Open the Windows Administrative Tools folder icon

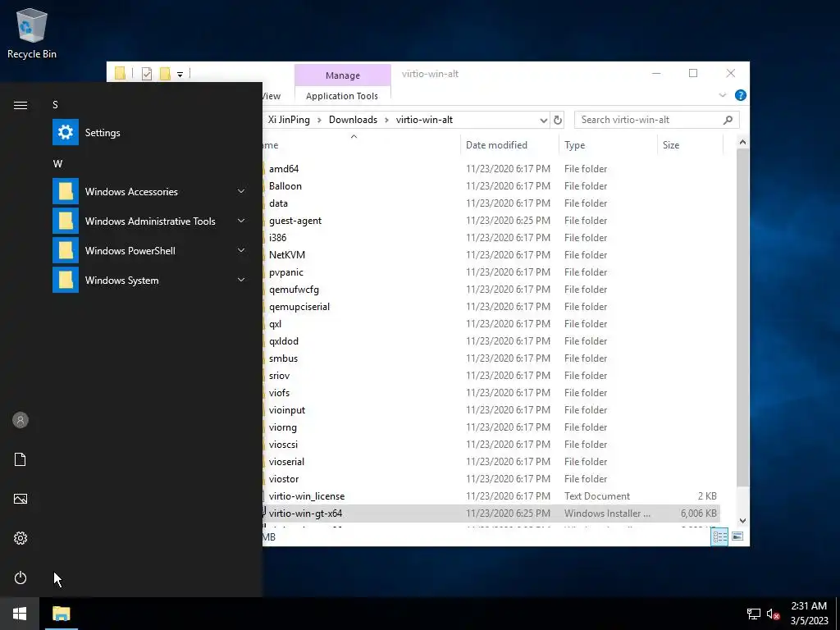point(66,221)
